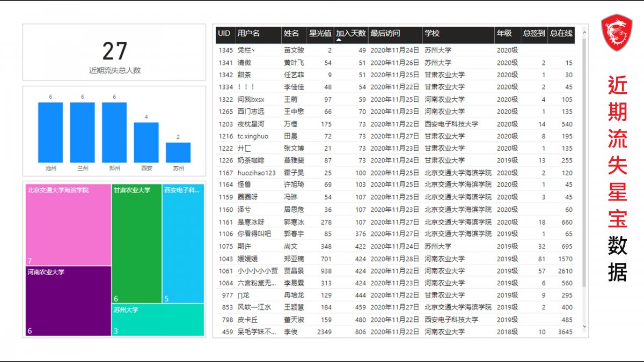
Task: Select the 沧州 bar in chart
Action: point(50,132)
